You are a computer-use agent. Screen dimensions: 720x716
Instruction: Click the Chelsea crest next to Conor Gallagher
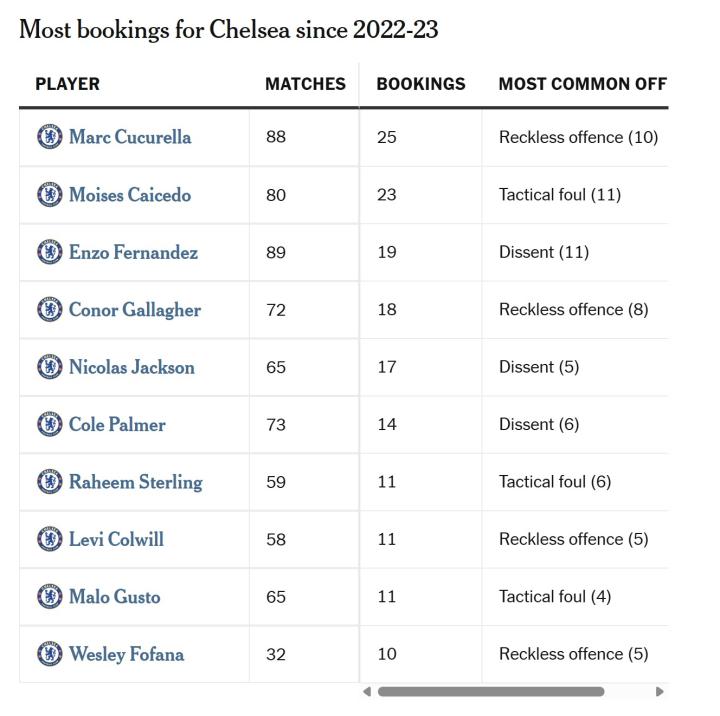49,310
